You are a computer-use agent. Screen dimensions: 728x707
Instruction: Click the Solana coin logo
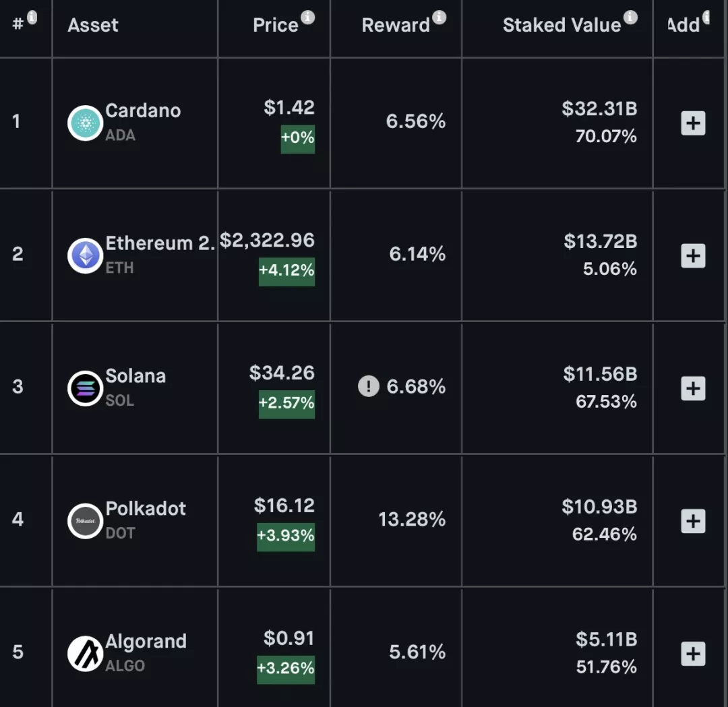(85, 389)
